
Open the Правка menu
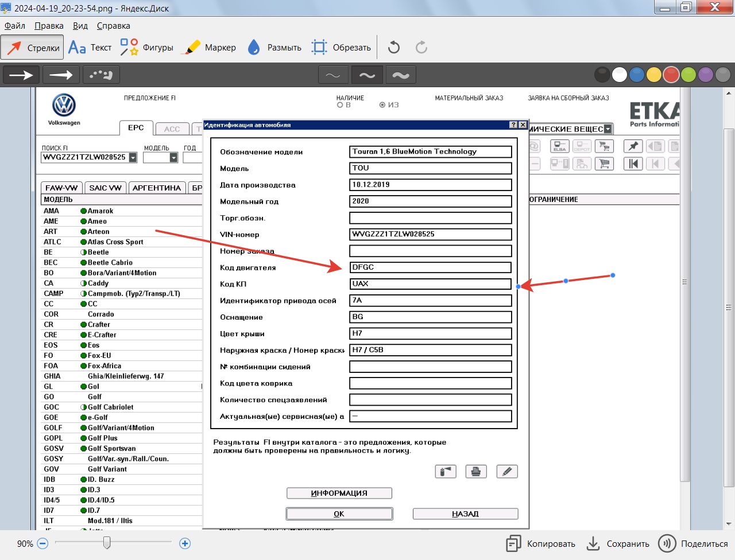pyautogui.click(x=49, y=26)
